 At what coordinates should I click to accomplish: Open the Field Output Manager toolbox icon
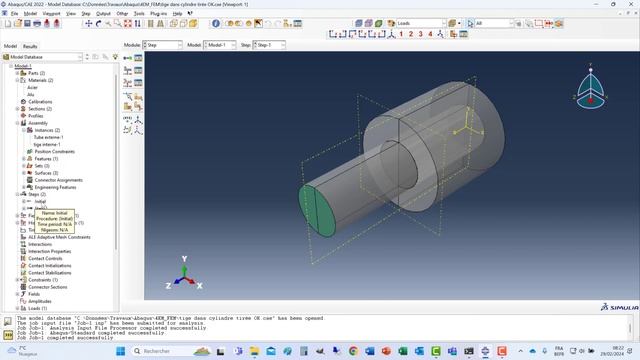138,71
